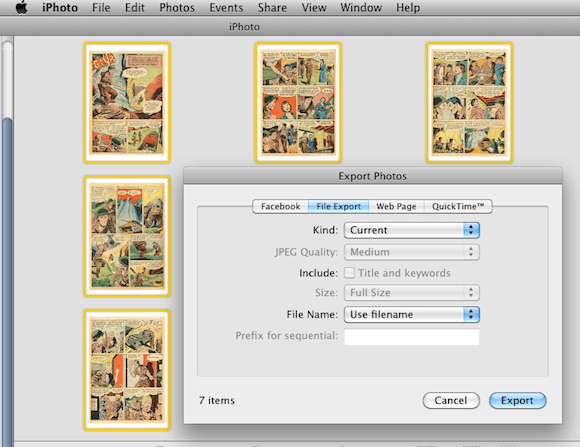Click the Export Photos dialog title

click(x=372, y=176)
